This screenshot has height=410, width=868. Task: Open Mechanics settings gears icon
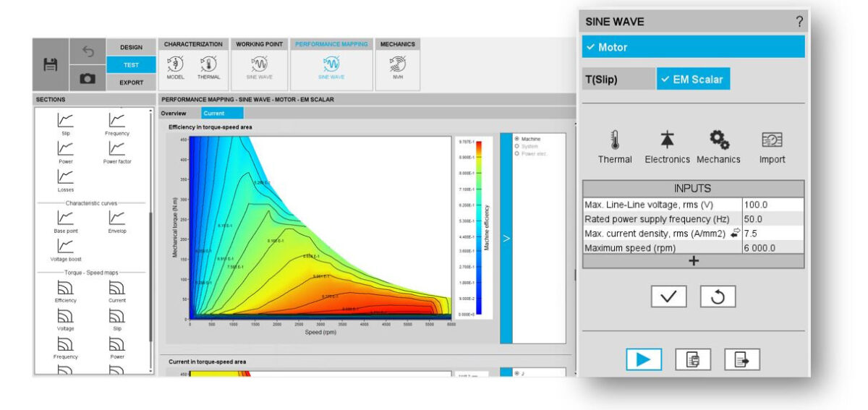[718, 140]
